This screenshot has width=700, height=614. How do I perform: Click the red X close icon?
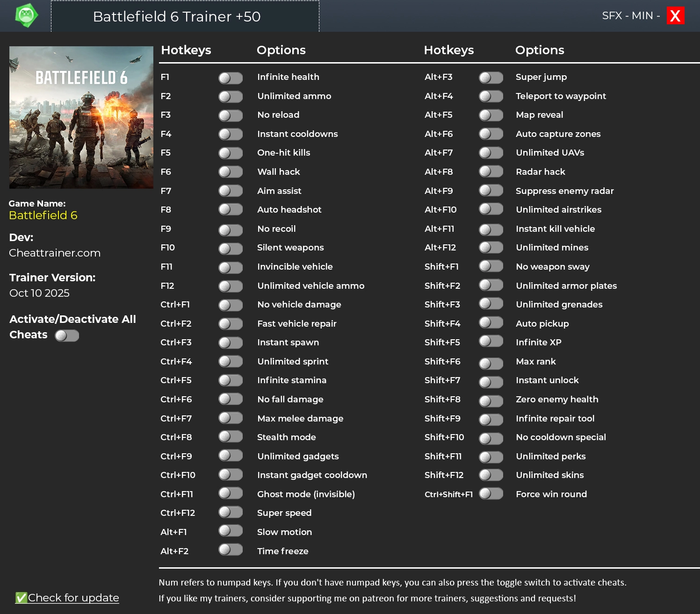click(675, 16)
